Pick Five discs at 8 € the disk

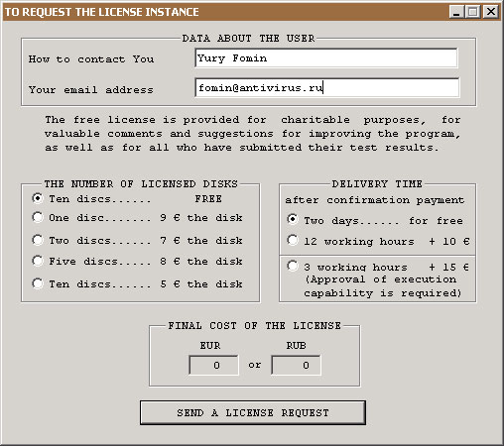38,261
